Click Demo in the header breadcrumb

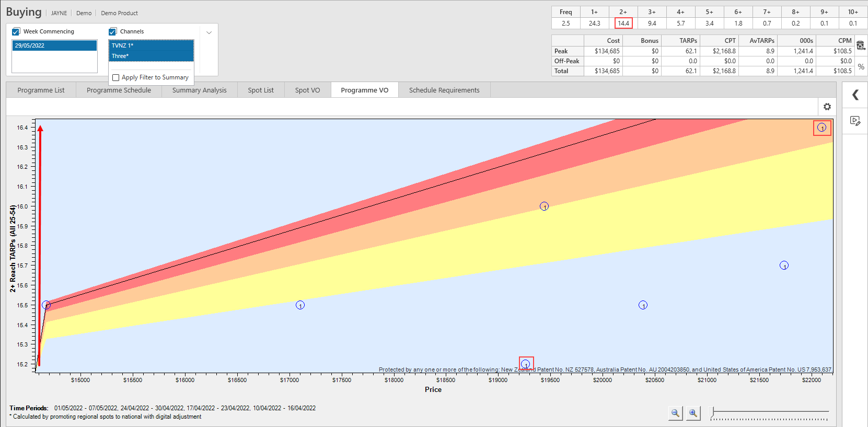pyautogui.click(x=84, y=13)
